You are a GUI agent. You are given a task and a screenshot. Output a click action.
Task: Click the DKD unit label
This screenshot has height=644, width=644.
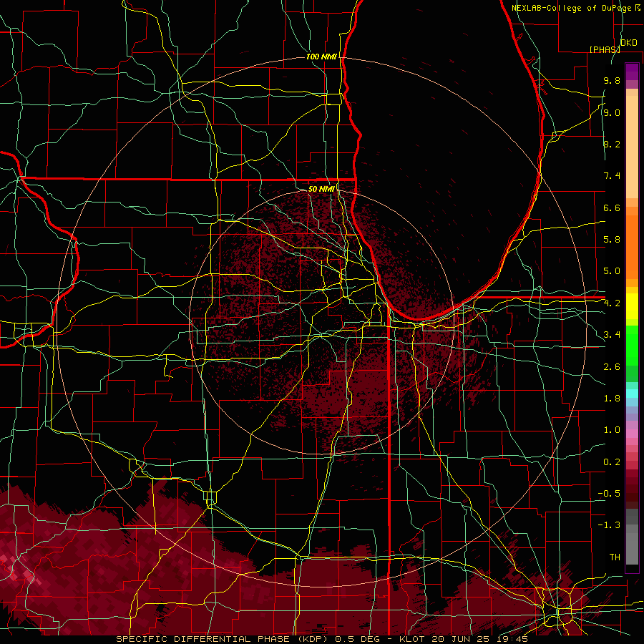click(628, 43)
